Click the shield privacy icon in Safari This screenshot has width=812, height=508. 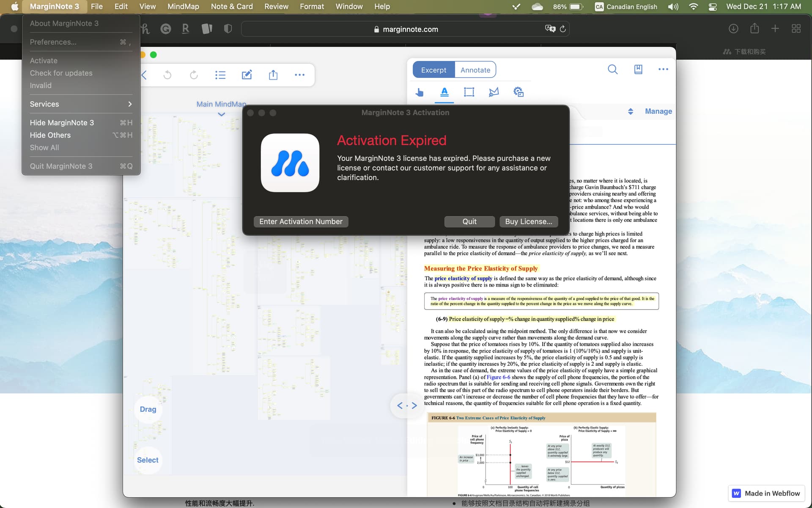coord(228,29)
